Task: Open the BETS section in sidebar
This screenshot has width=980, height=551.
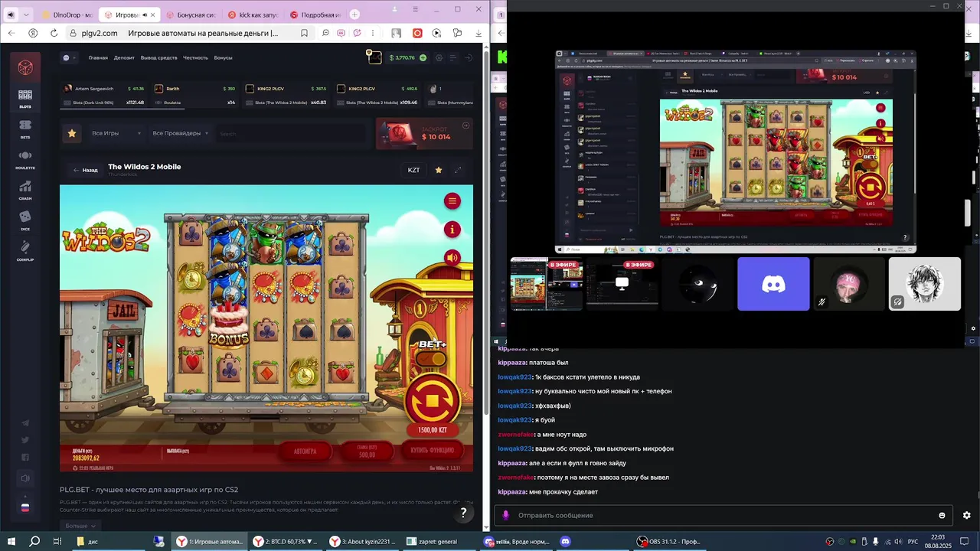Action: [x=25, y=129]
